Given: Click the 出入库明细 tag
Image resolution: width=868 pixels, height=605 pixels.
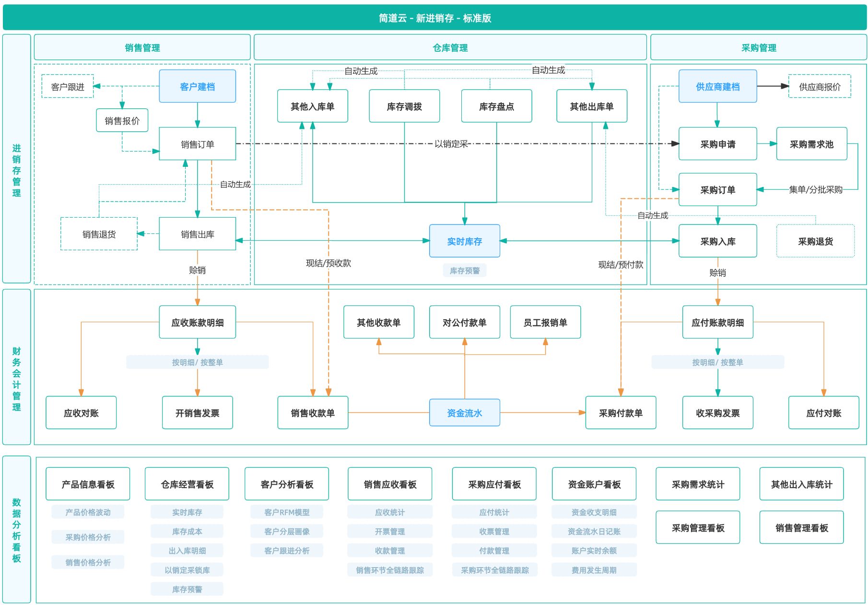Looking at the screenshot, I should click(187, 550).
